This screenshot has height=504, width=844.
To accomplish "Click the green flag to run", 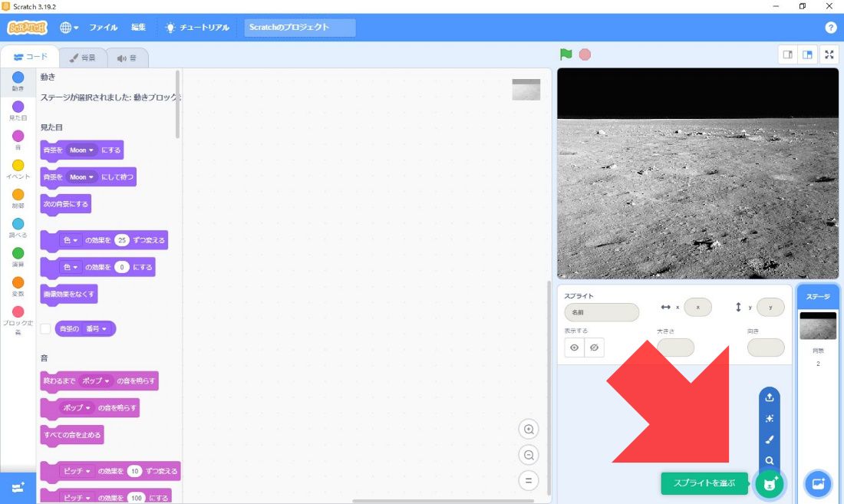I will tap(565, 54).
